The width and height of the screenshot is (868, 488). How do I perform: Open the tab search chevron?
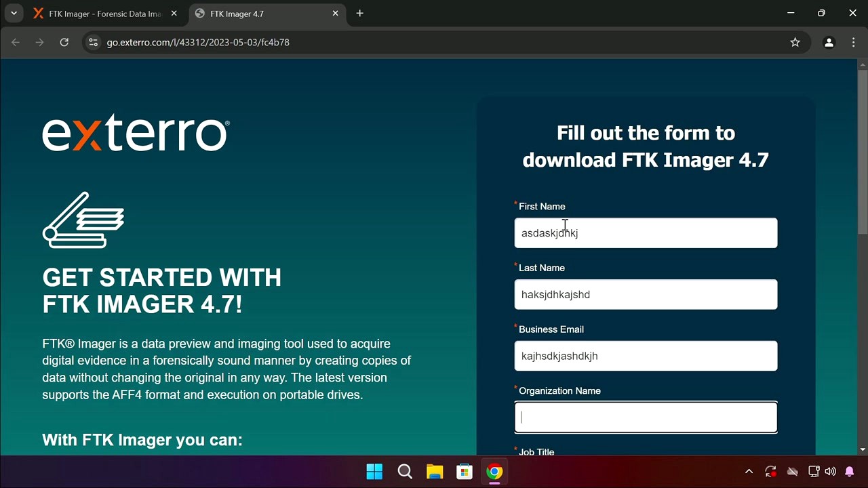tap(14, 13)
